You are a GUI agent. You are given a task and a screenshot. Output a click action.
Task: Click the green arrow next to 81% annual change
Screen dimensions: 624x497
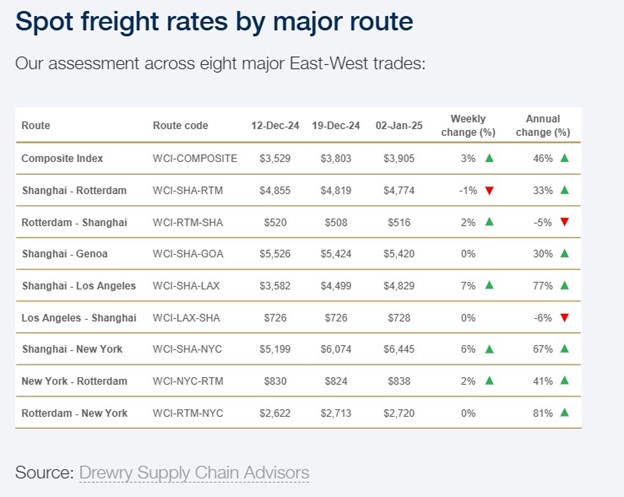click(x=565, y=412)
